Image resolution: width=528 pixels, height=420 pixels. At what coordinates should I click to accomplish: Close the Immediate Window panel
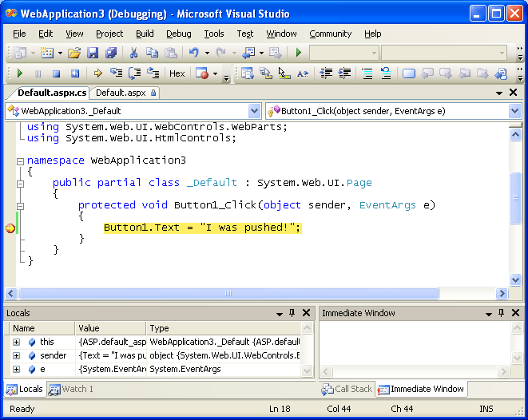(515, 313)
